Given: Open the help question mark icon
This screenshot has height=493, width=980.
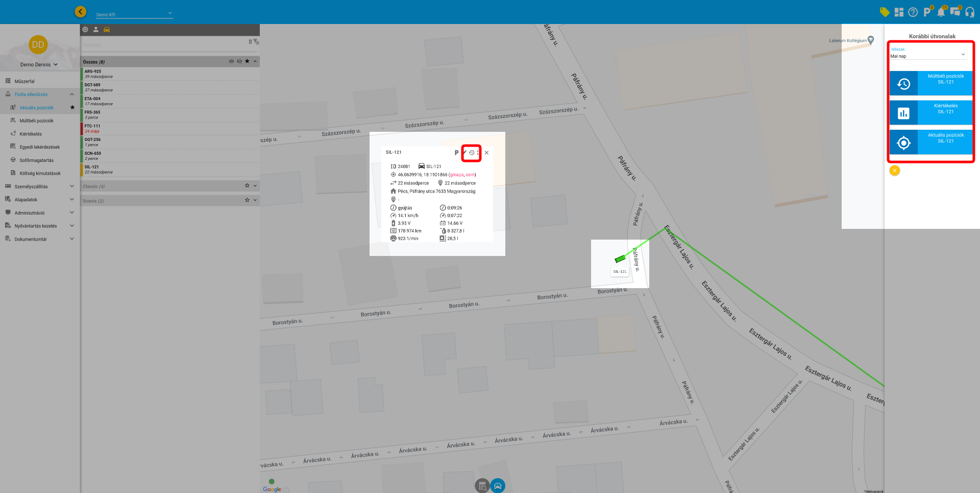Looking at the screenshot, I should pyautogui.click(x=913, y=12).
